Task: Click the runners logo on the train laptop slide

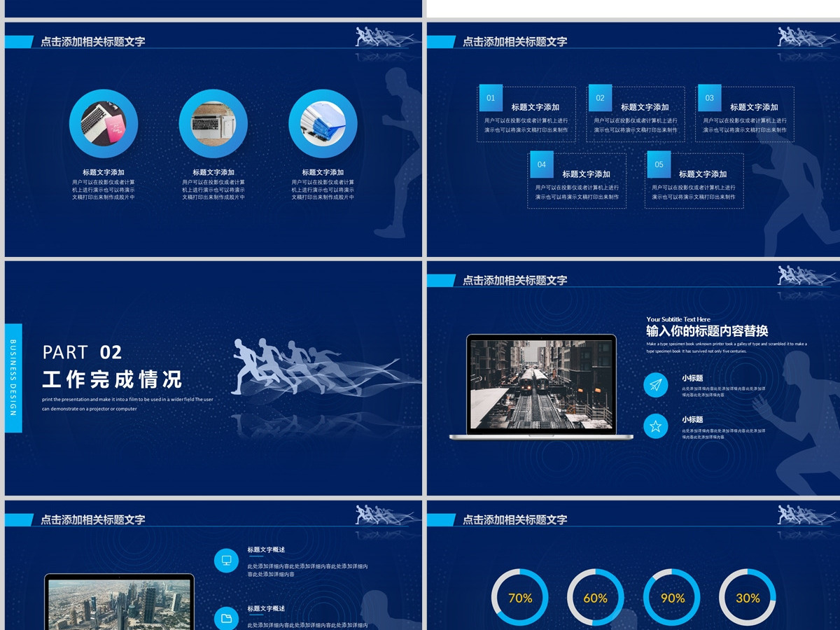Action: (x=808, y=275)
